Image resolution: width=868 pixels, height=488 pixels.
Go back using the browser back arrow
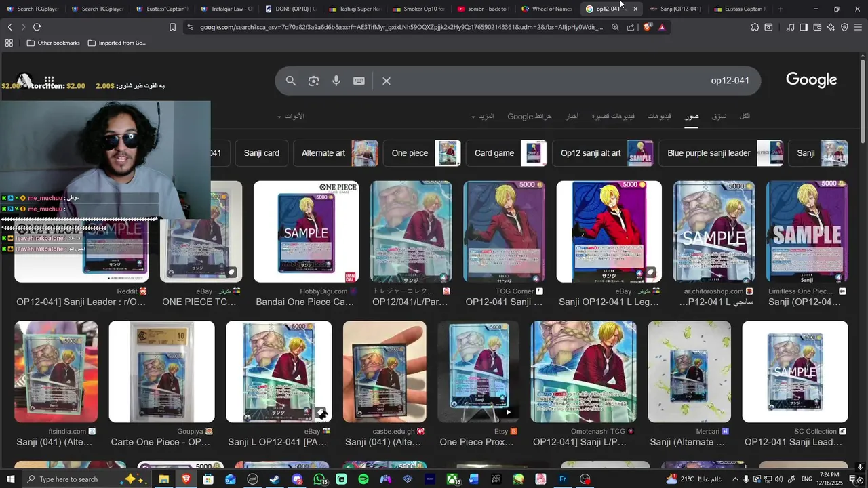click(9, 27)
